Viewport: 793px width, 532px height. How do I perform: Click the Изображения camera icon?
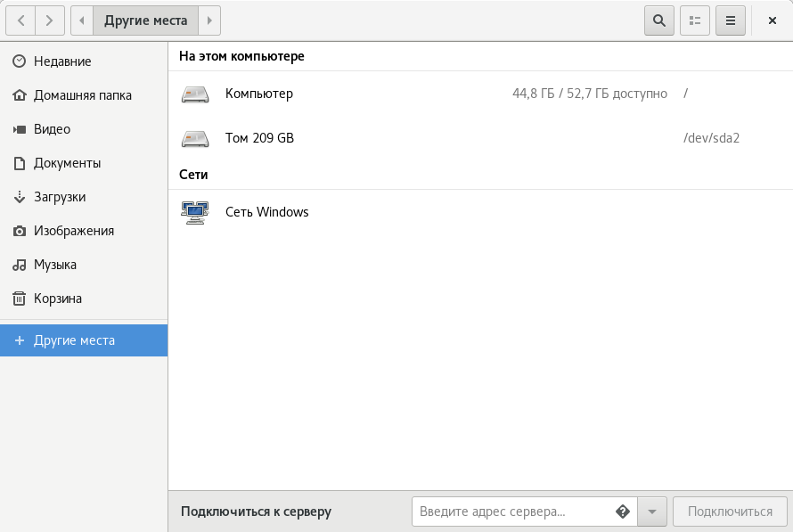(20, 231)
